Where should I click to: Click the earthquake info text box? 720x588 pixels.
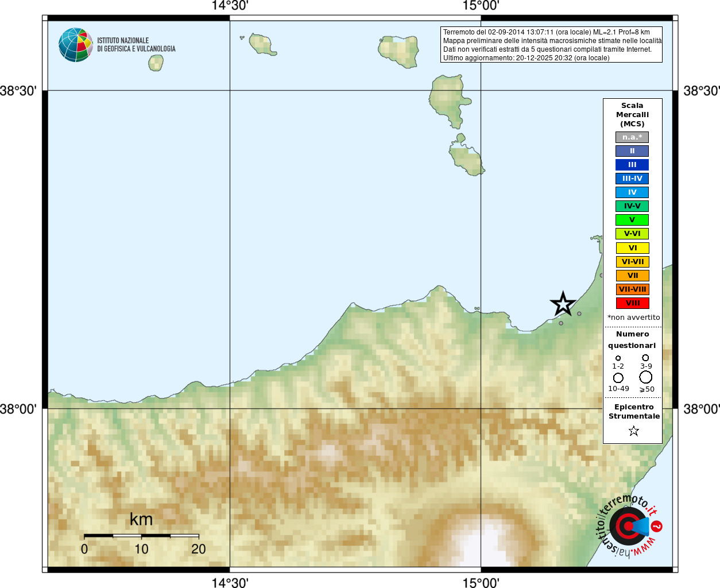(x=551, y=45)
